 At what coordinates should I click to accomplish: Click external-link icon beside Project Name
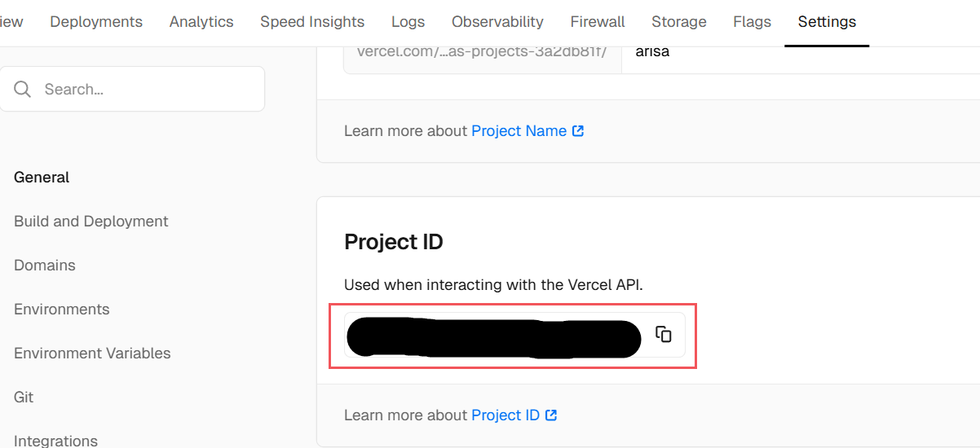(578, 131)
